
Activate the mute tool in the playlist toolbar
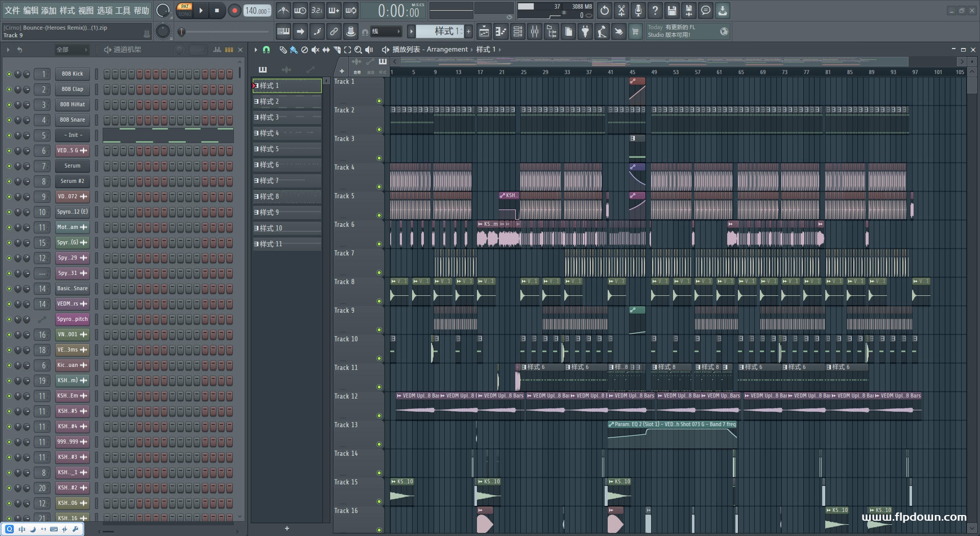pos(316,50)
